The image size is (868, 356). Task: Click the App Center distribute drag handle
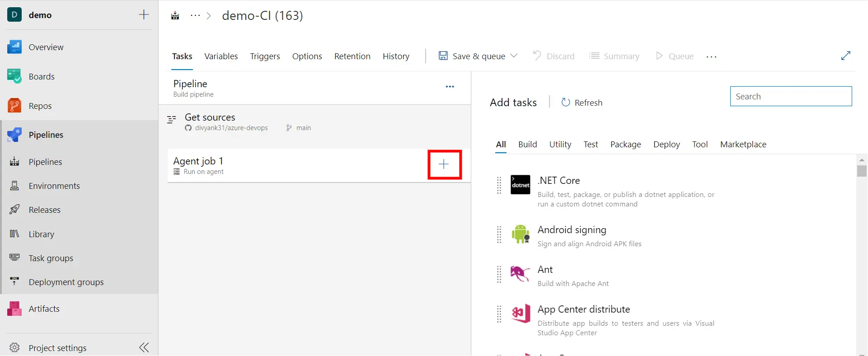point(499,314)
